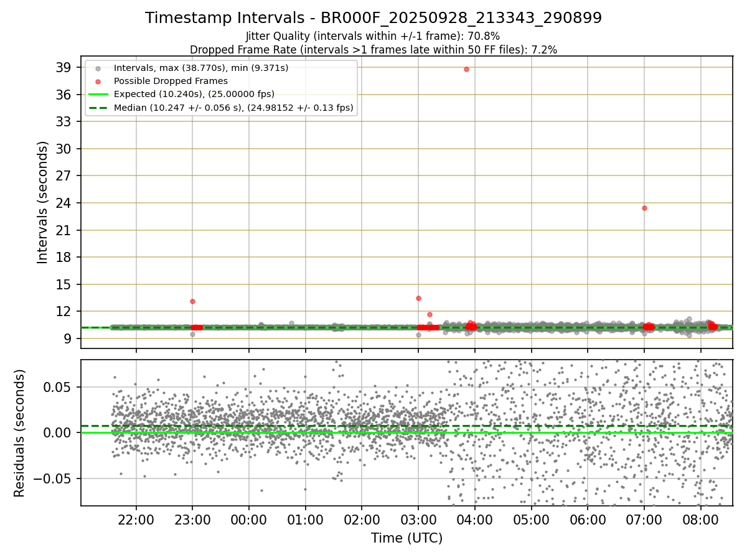
Task: Click the 04:00 time tick label
Action: point(475,520)
